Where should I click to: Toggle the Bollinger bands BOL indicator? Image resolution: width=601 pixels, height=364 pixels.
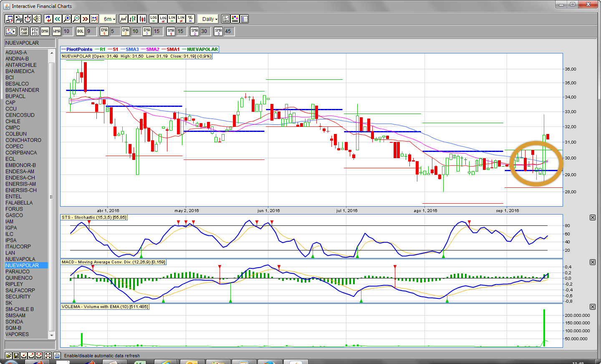(x=80, y=31)
